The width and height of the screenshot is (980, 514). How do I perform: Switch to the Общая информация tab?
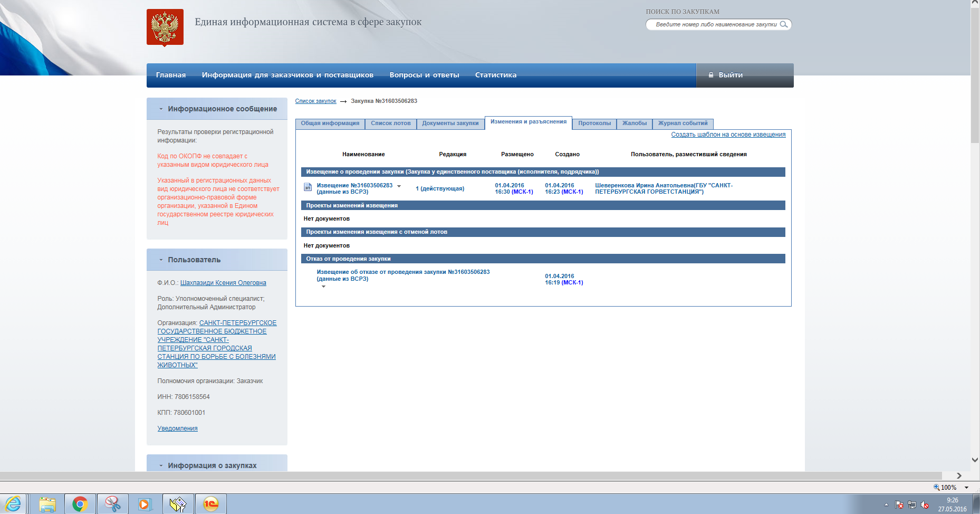pos(330,123)
